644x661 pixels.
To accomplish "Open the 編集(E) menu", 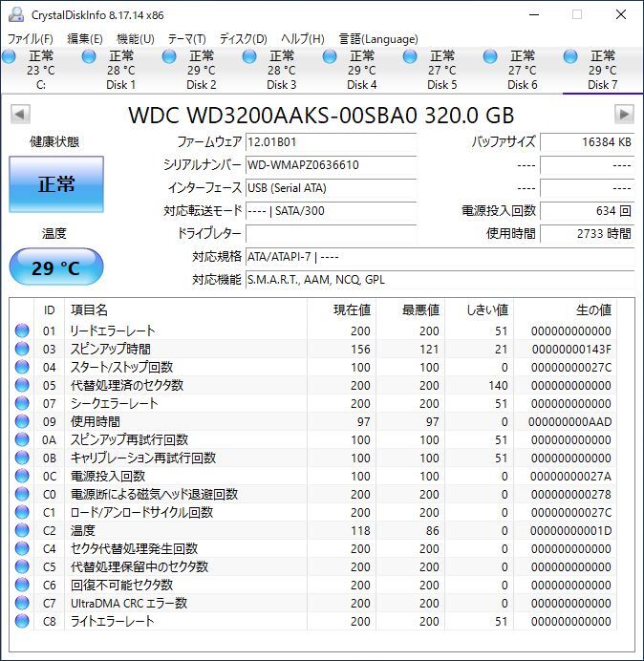I will [x=85, y=39].
